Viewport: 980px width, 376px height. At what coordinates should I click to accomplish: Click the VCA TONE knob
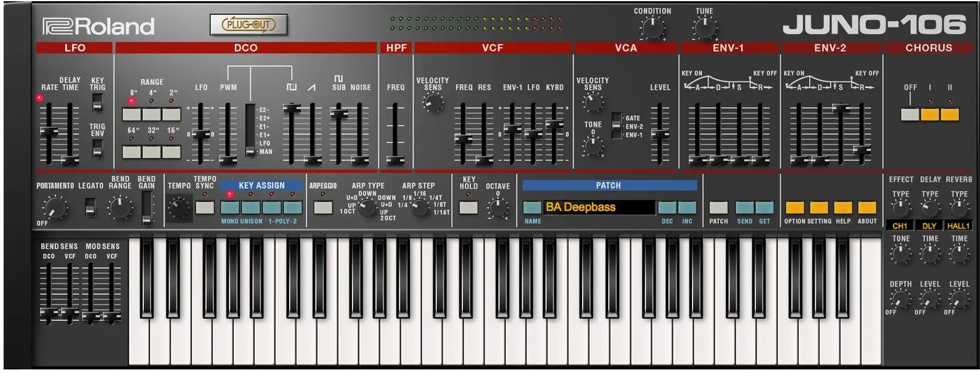pyautogui.click(x=593, y=145)
